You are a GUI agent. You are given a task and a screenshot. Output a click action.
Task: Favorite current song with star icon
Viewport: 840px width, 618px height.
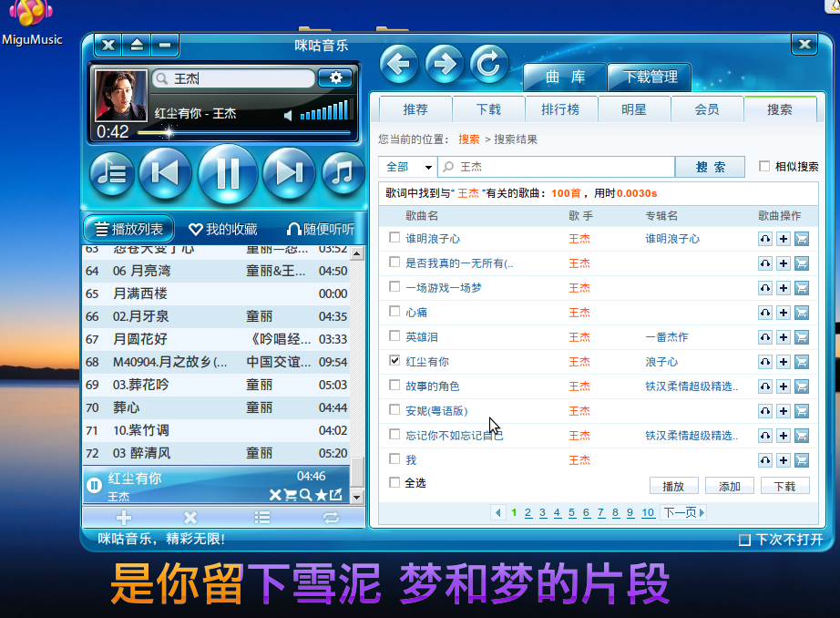[321, 495]
